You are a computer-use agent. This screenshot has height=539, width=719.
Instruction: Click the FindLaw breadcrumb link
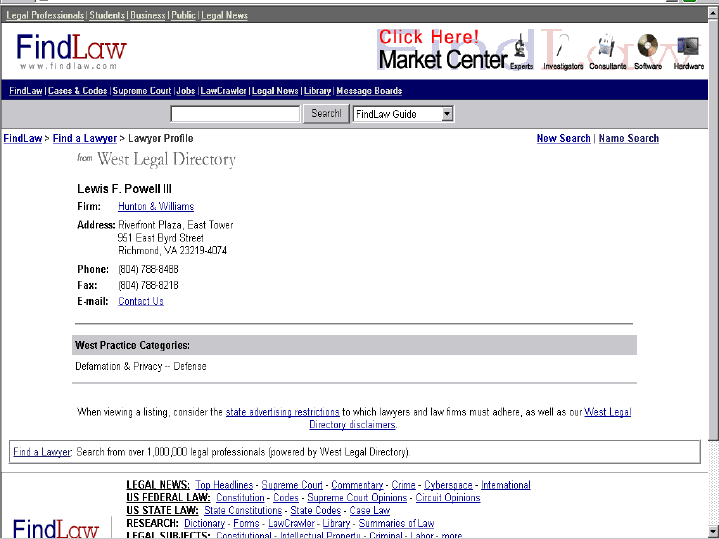click(x=22, y=139)
